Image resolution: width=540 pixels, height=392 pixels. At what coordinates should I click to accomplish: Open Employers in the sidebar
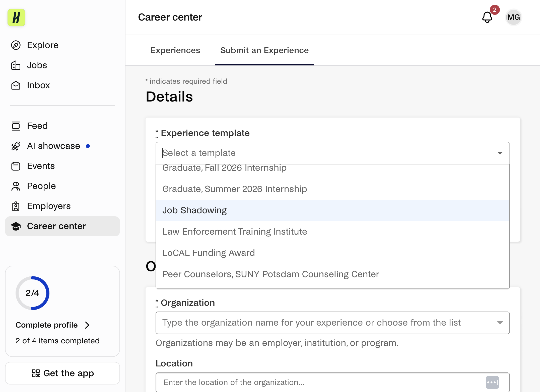point(62,206)
